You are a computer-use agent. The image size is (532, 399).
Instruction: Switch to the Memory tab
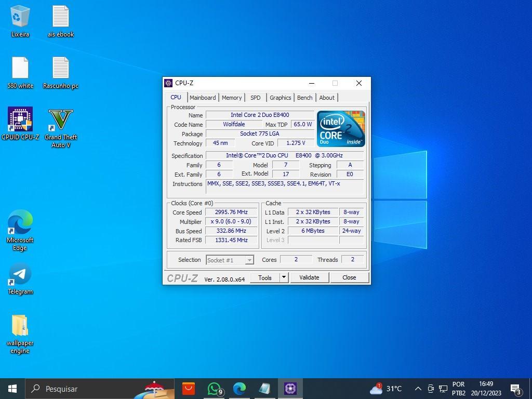coord(232,98)
